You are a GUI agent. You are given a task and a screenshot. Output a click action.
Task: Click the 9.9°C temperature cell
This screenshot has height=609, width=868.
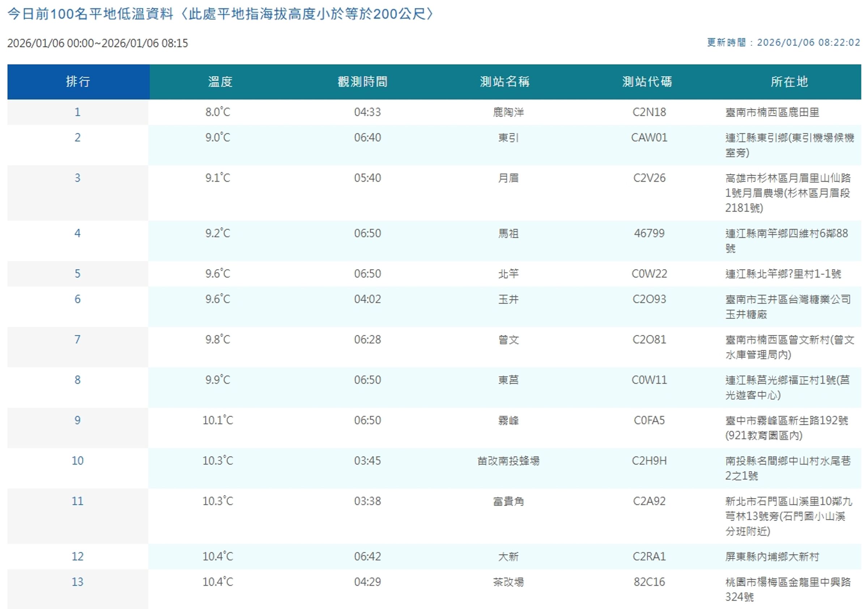[x=218, y=380]
